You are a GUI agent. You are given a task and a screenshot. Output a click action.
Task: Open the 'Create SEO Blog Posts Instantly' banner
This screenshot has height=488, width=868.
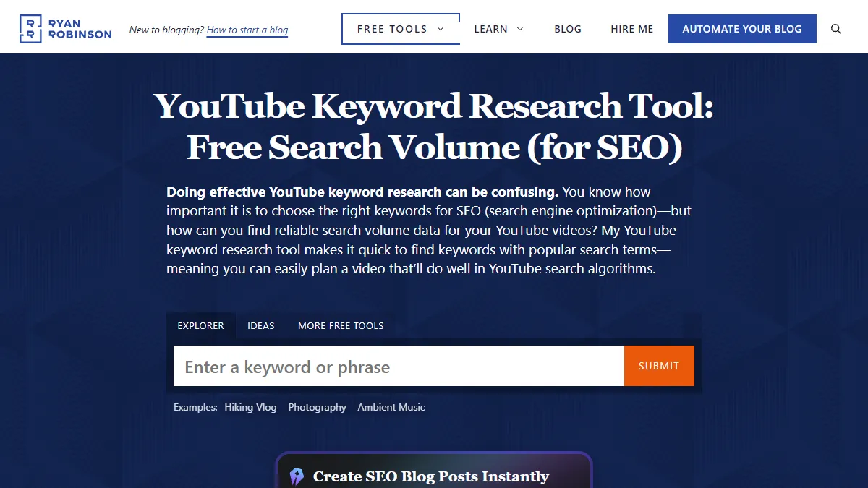pyautogui.click(x=434, y=471)
